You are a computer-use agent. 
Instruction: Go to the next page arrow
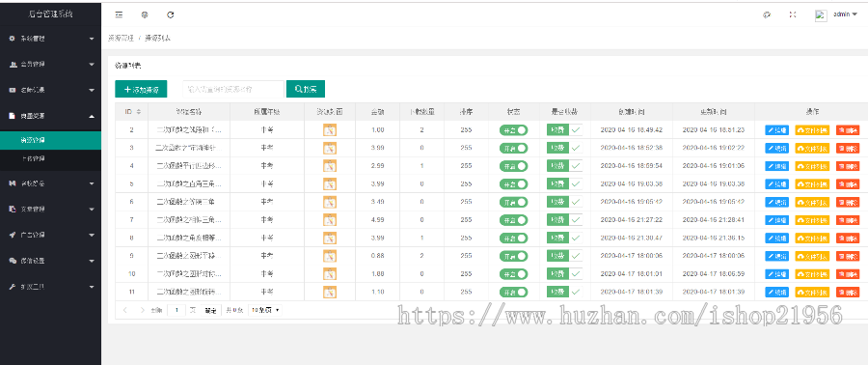tap(143, 310)
